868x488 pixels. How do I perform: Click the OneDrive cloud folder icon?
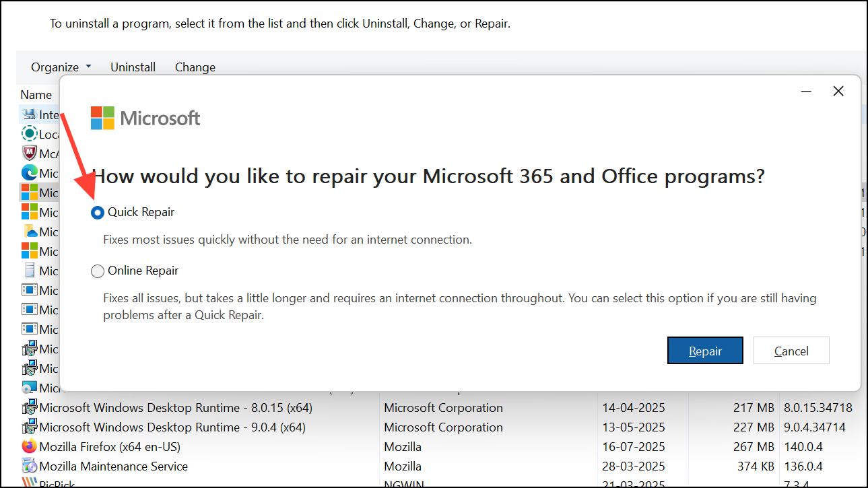29,232
